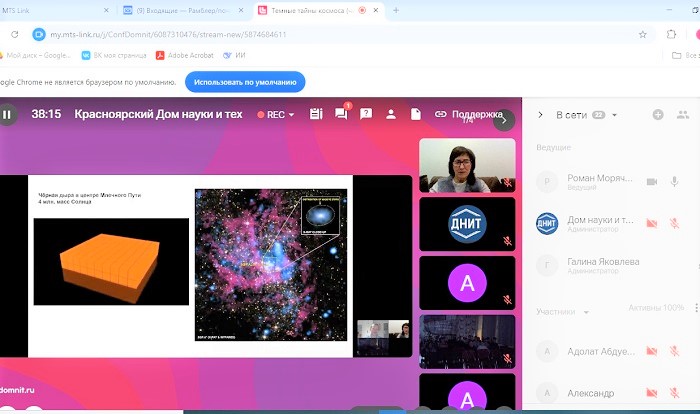Viewport: 700px width, 414px height.
Task: Expand the REC recording dropdown
Action: (x=292, y=115)
